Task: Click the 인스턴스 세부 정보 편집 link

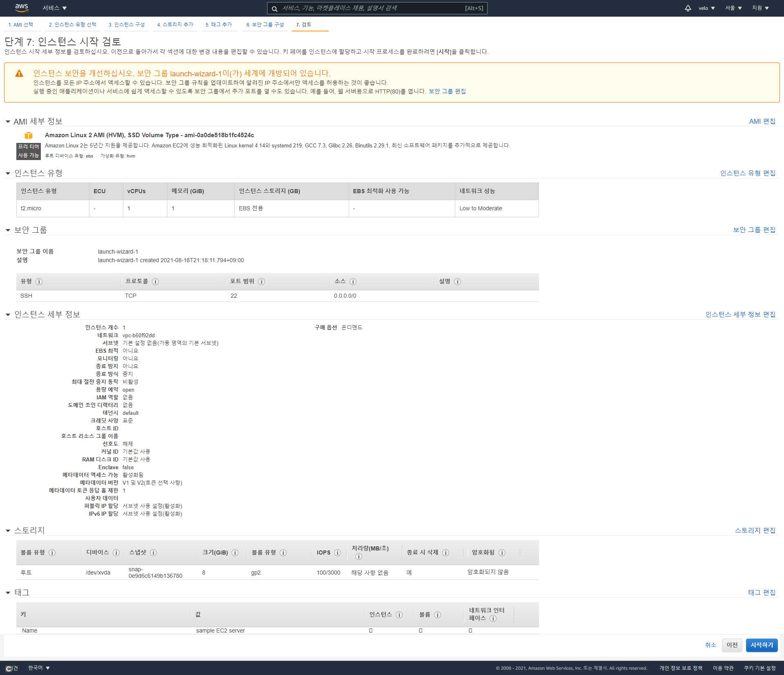Action: click(x=740, y=315)
